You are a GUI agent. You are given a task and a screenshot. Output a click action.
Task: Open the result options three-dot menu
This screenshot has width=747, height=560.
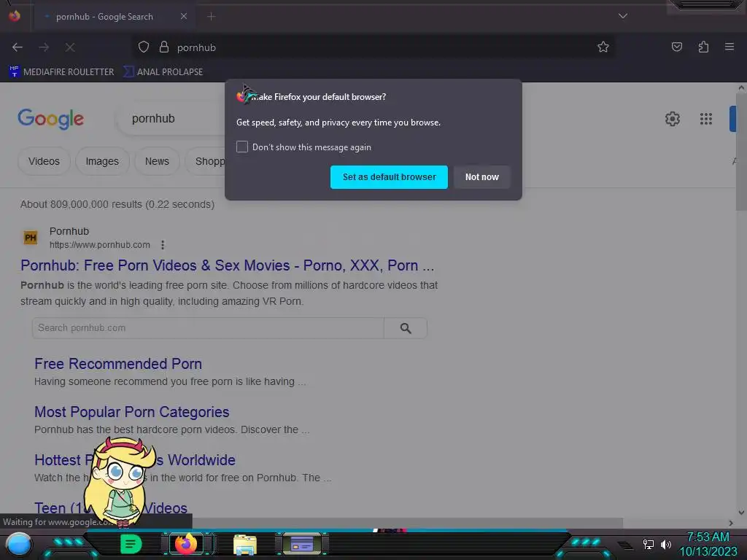[x=163, y=245]
